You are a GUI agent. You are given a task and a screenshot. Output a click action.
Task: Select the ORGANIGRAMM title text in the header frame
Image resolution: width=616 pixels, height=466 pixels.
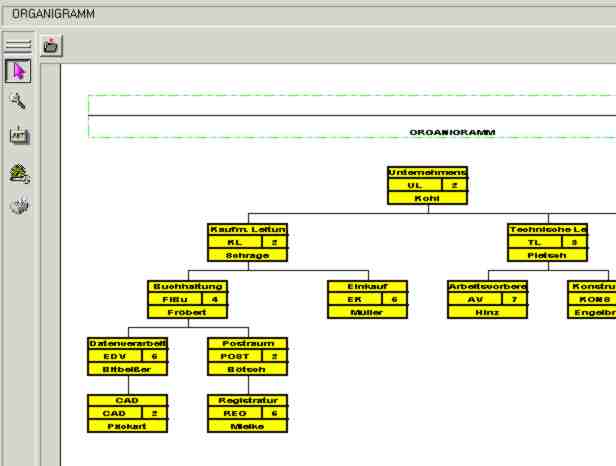452,132
